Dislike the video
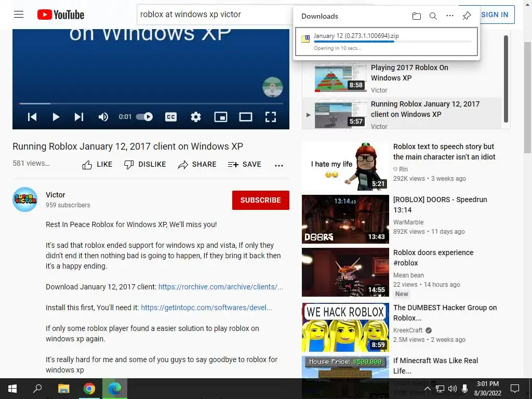Screen dimensions: 532x399 [x=145, y=165]
